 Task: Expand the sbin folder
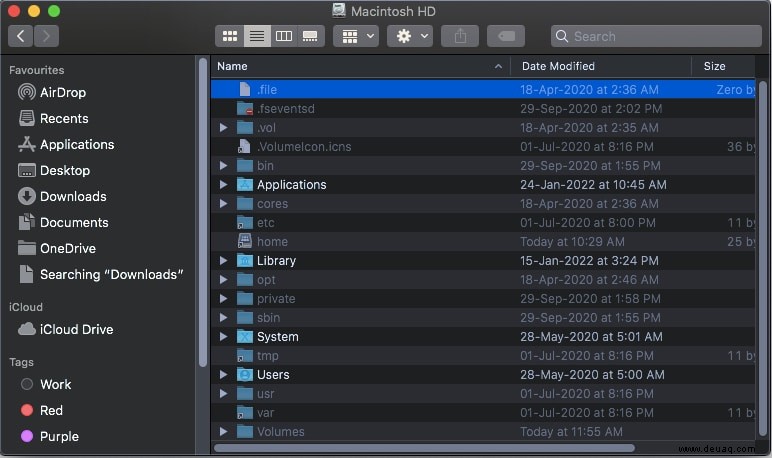tap(224, 318)
